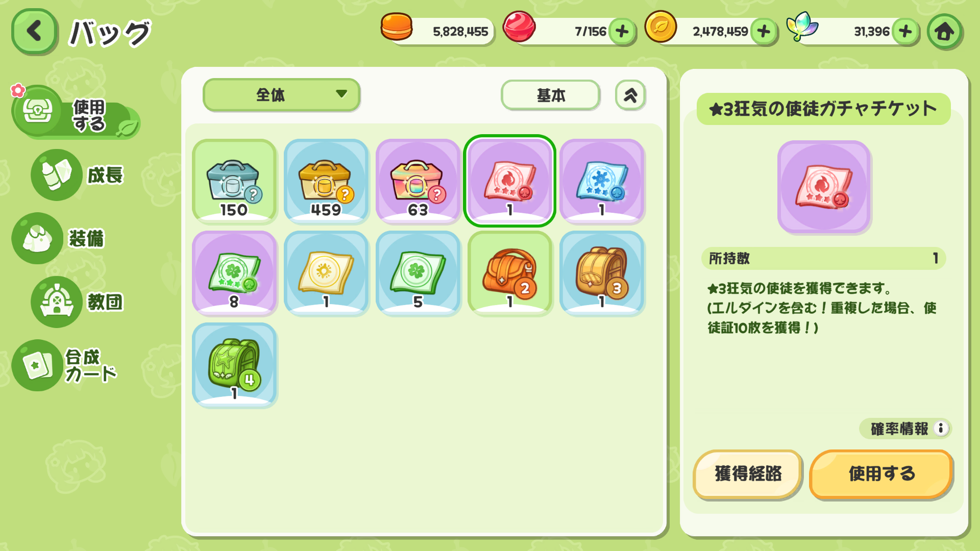Viewport: 980px width, 551px height.
Task: Select the green clover ticket with count 8
Action: [234, 272]
